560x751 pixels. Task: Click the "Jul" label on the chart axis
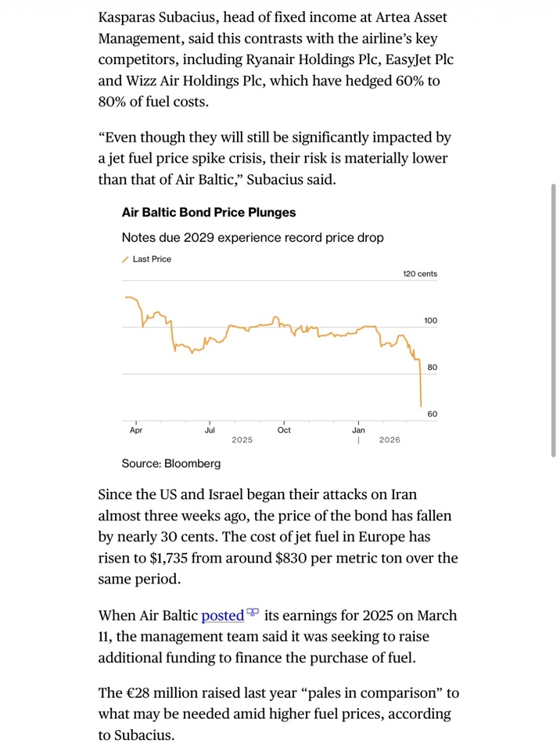coord(210,430)
